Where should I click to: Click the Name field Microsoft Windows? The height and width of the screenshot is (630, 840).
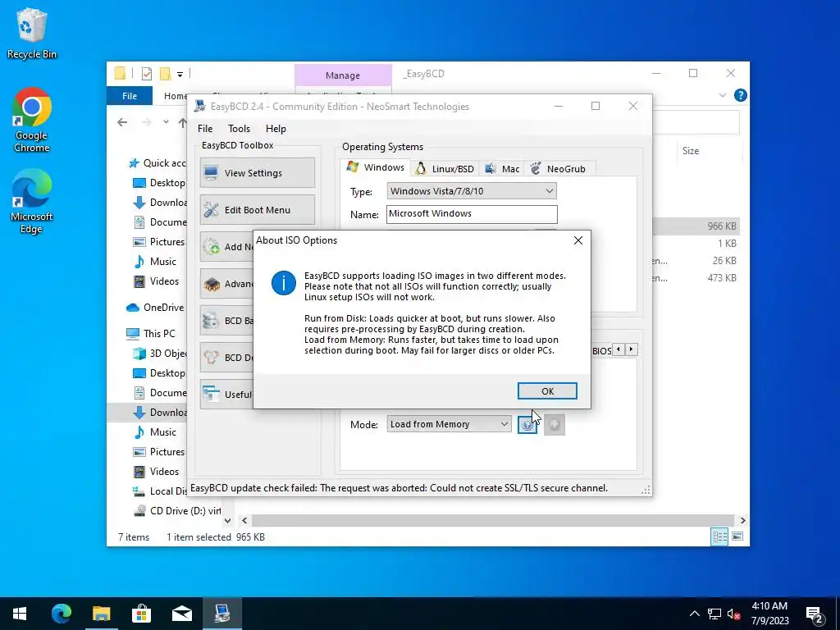472,214
